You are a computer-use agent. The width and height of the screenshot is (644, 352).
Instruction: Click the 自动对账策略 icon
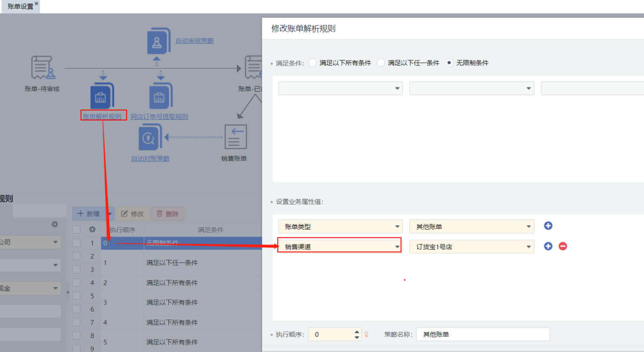pyautogui.click(x=150, y=137)
